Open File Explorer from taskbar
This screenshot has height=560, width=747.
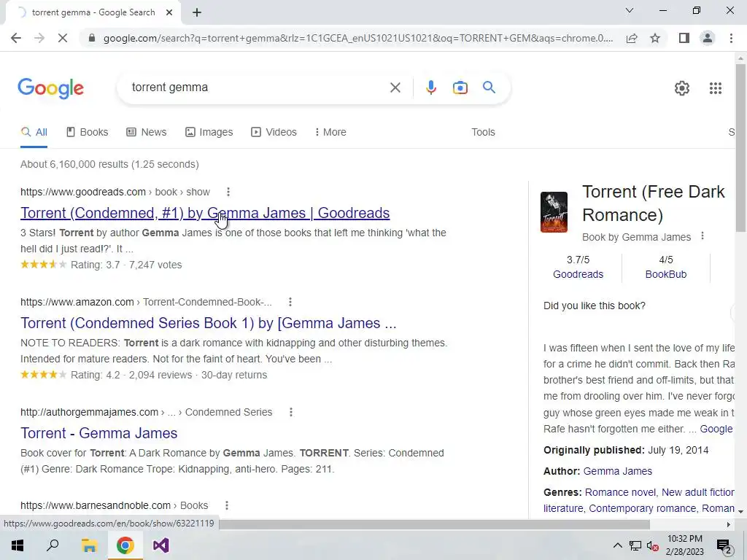[x=88, y=545]
